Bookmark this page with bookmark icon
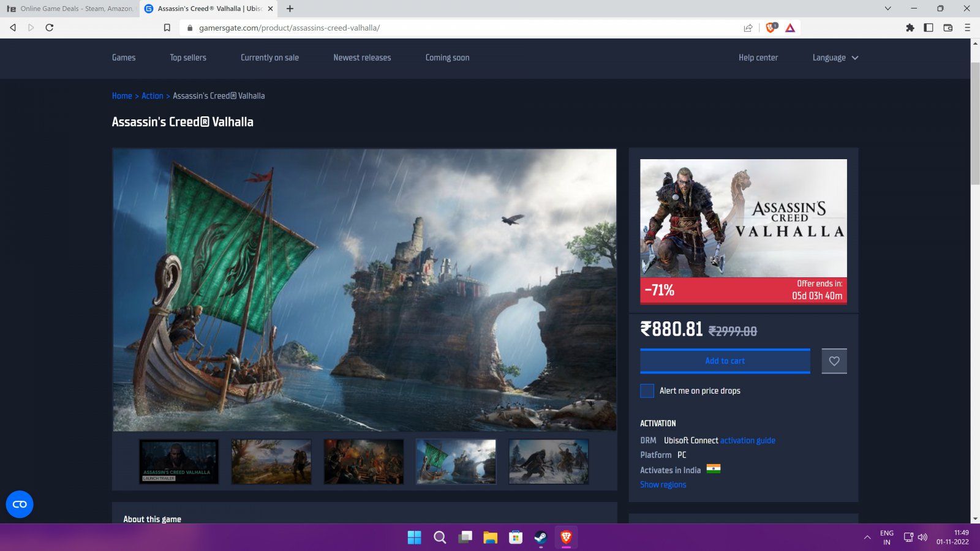980x551 pixels. [x=167, y=28]
